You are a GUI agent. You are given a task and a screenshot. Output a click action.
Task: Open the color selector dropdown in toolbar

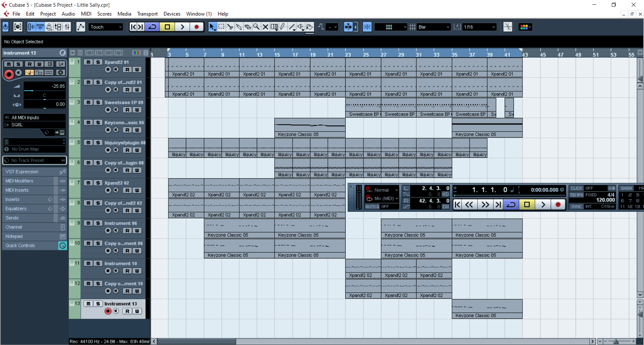[526, 27]
